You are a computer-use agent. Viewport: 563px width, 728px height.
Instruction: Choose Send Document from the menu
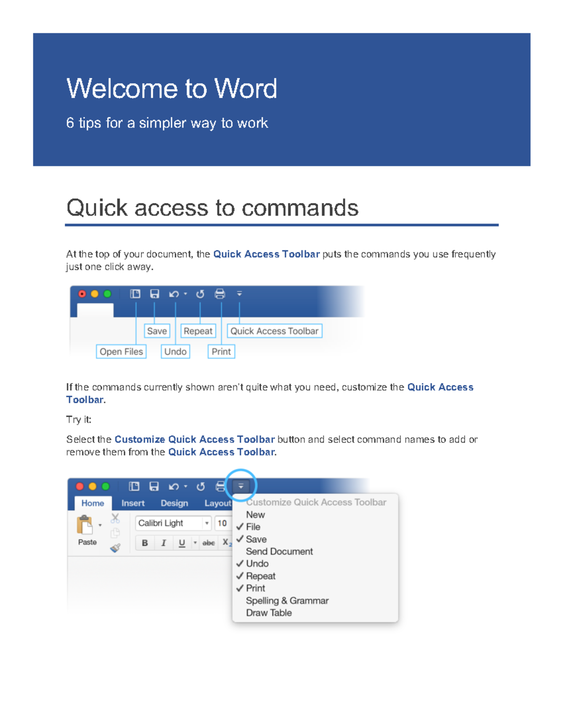click(x=279, y=552)
